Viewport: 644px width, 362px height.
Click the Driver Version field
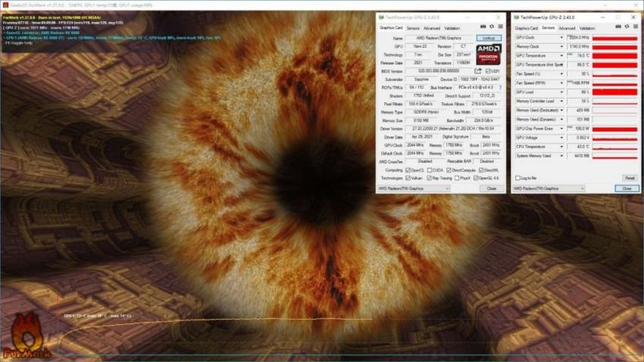(453, 129)
